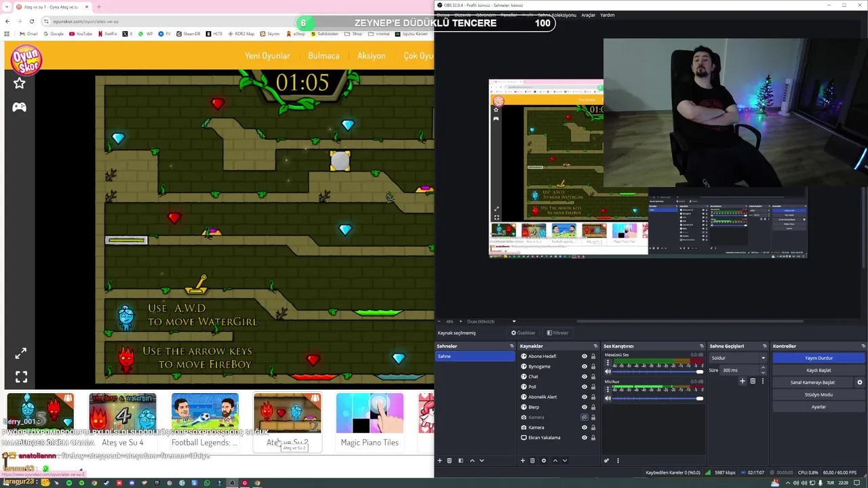868x488 pixels.
Task: Click the expand arrows icon beside the game
Action: pos(21,353)
